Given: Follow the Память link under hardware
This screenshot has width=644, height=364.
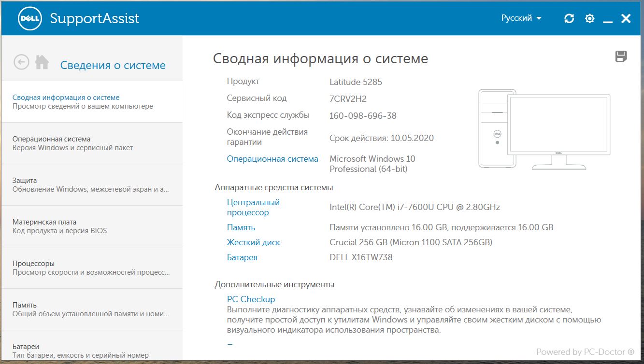Looking at the screenshot, I should point(241,227).
